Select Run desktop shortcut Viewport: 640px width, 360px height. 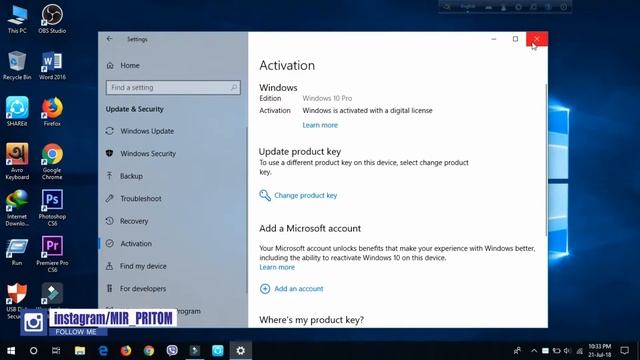click(x=17, y=252)
